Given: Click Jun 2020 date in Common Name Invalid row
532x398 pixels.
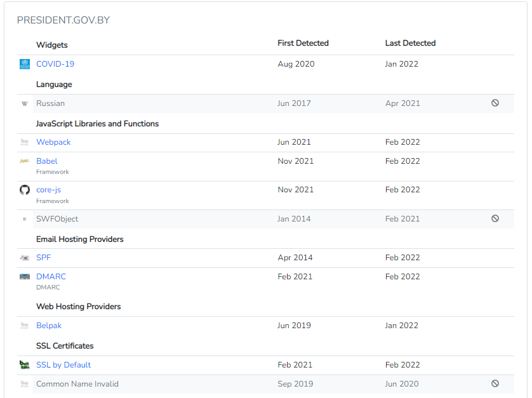Looking at the screenshot, I should 402,384.
